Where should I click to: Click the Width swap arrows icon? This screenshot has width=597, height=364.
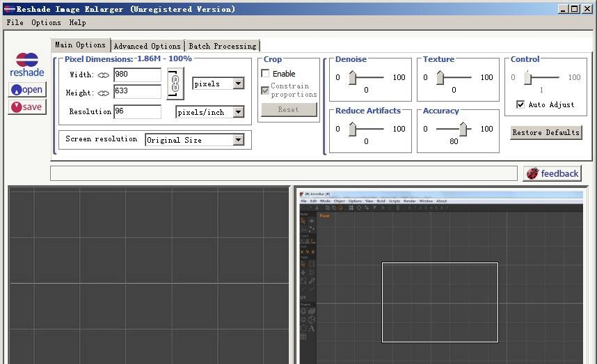103,75
